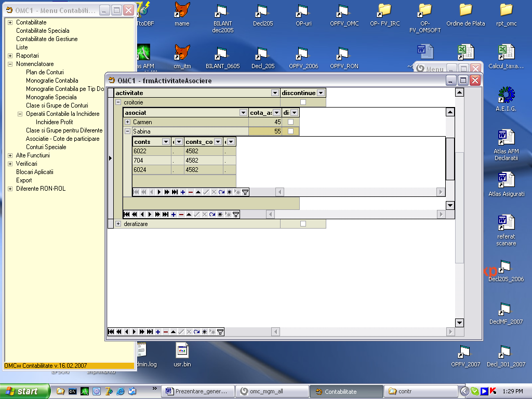Open the conts_co column dropdown
This screenshot has height=399, width=532.
(218, 142)
